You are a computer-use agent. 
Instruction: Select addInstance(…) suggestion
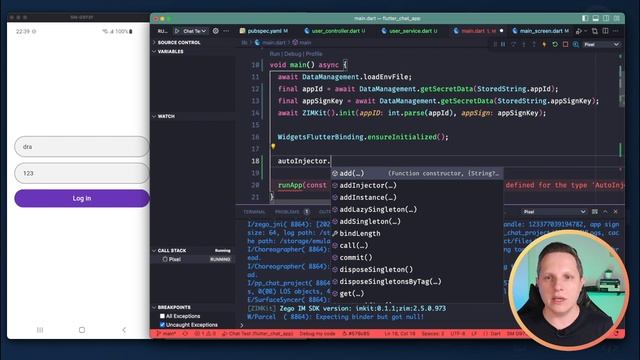(x=417, y=197)
